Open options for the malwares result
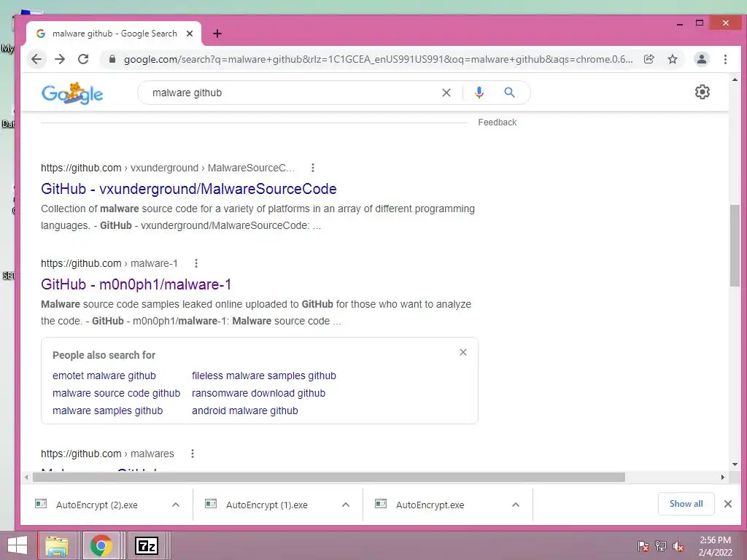The height and width of the screenshot is (560, 747). (193, 454)
